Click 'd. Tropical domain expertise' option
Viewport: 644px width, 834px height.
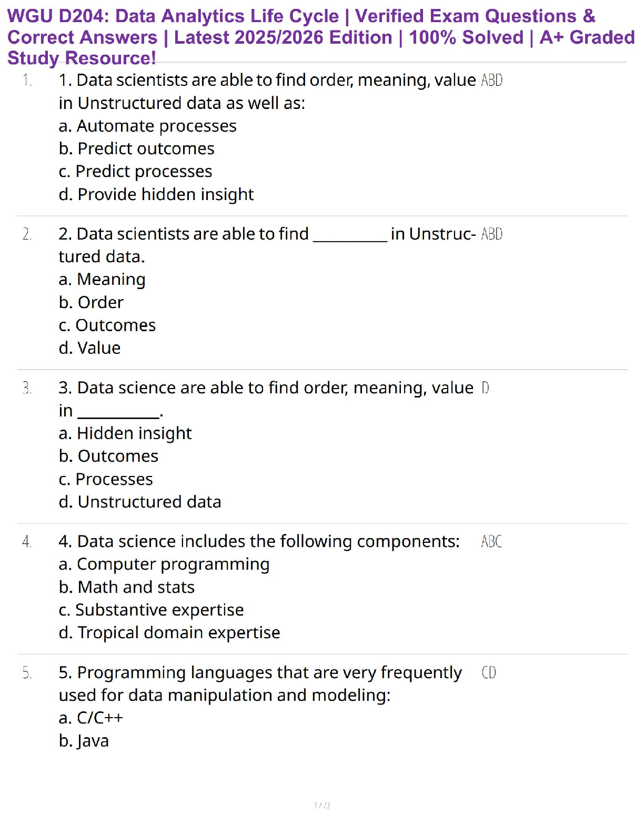pos(169,633)
